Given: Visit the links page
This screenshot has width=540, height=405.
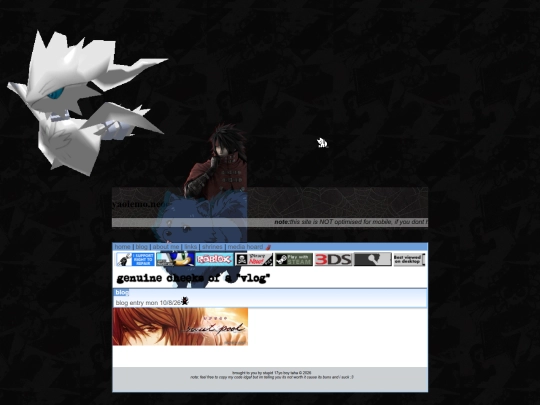Looking at the screenshot, I should pos(190,247).
